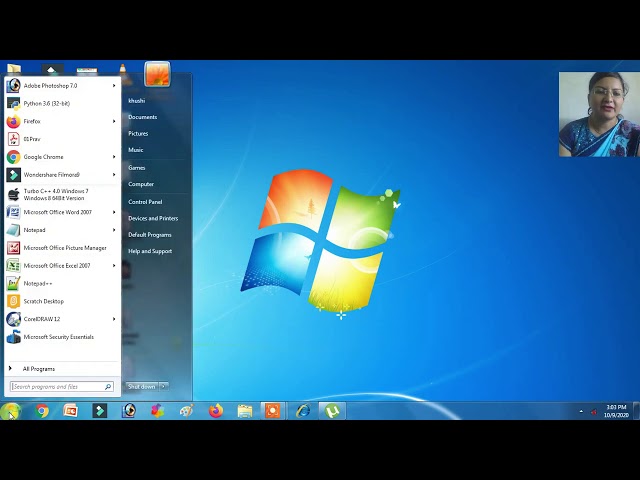Click the Start orb on the taskbar

pyautogui.click(x=11, y=411)
